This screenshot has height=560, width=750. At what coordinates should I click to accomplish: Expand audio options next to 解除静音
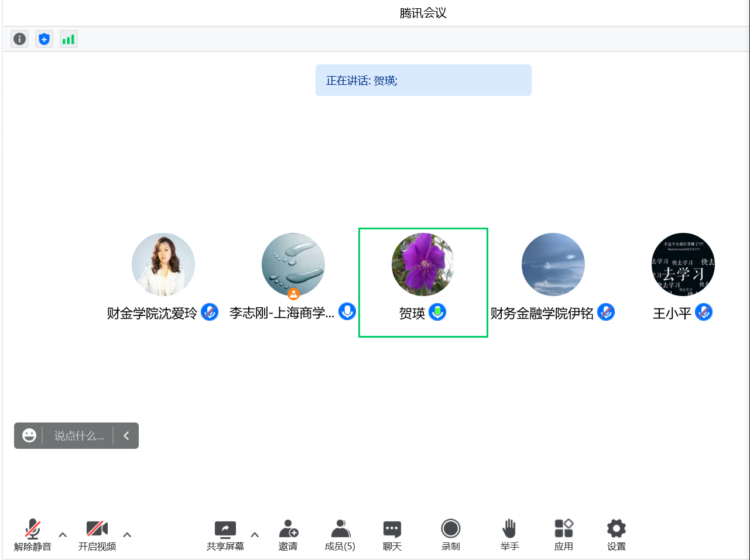click(x=62, y=535)
